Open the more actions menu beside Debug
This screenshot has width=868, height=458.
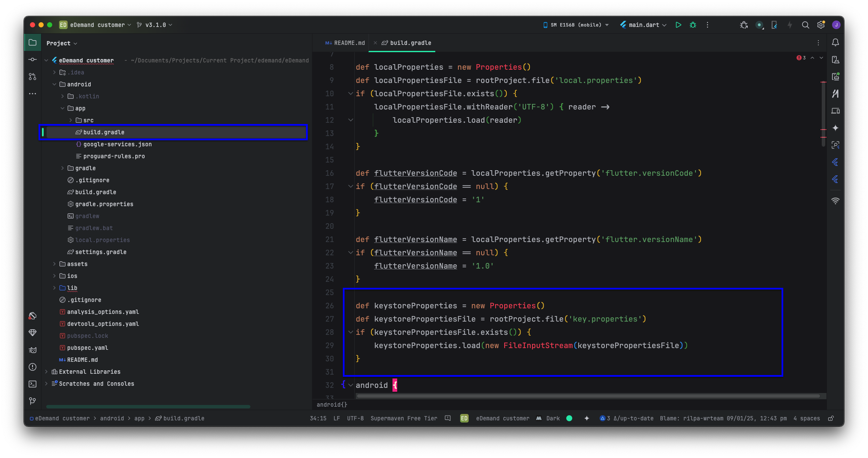(x=707, y=25)
